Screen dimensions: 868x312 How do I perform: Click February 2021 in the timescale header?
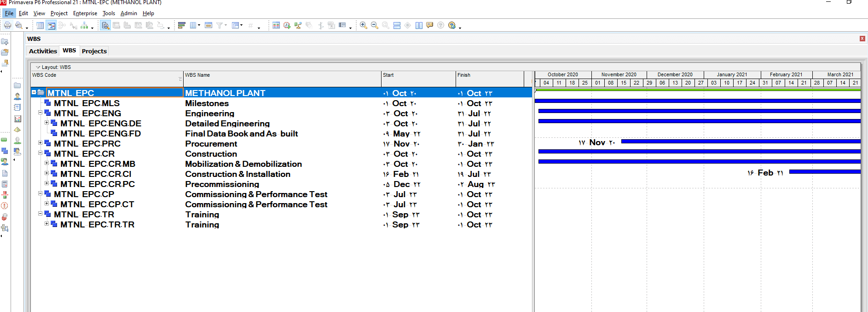786,74
